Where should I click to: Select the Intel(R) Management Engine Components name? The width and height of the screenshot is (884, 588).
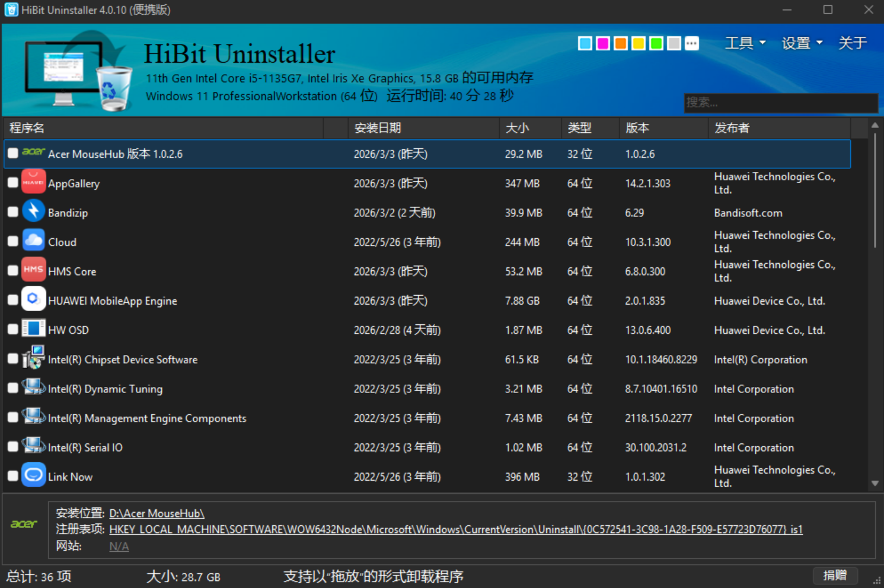[147, 418]
